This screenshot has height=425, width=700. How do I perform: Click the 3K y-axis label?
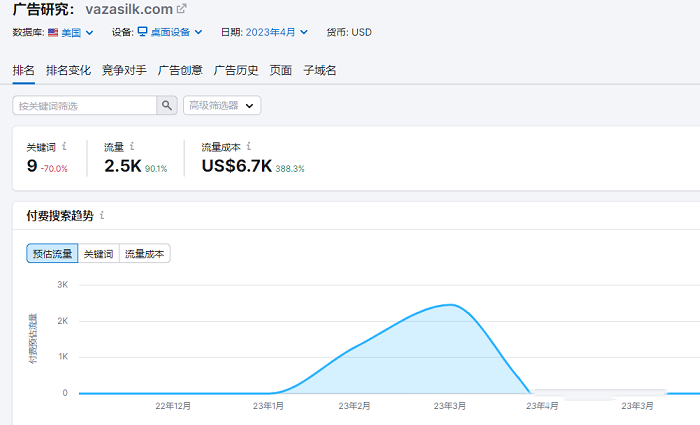pyautogui.click(x=62, y=285)
